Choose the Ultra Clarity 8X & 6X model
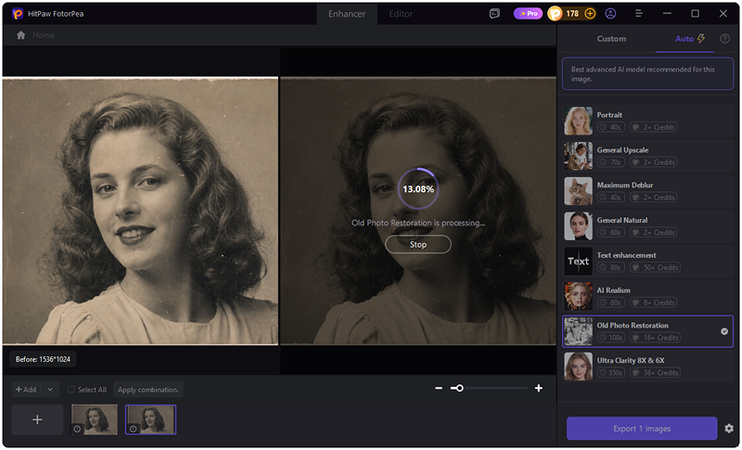Screen dimensions: 742x450 (x=647, y=366)
